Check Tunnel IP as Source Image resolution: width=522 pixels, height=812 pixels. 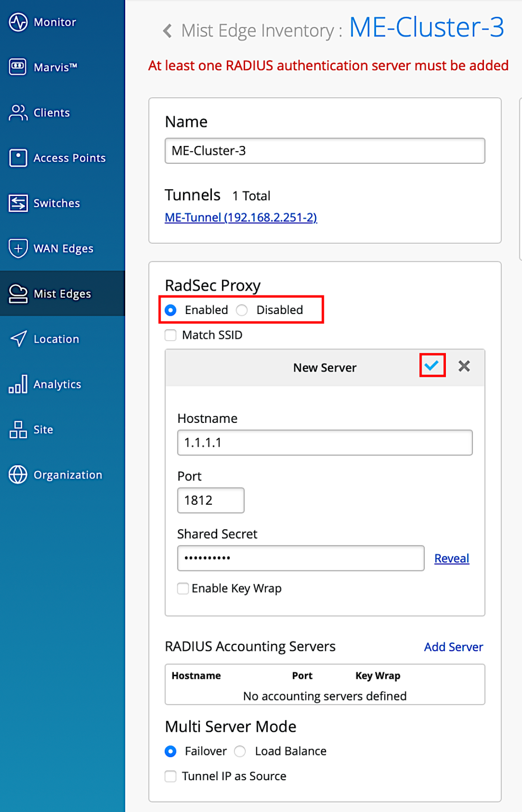tap(170, 776)
